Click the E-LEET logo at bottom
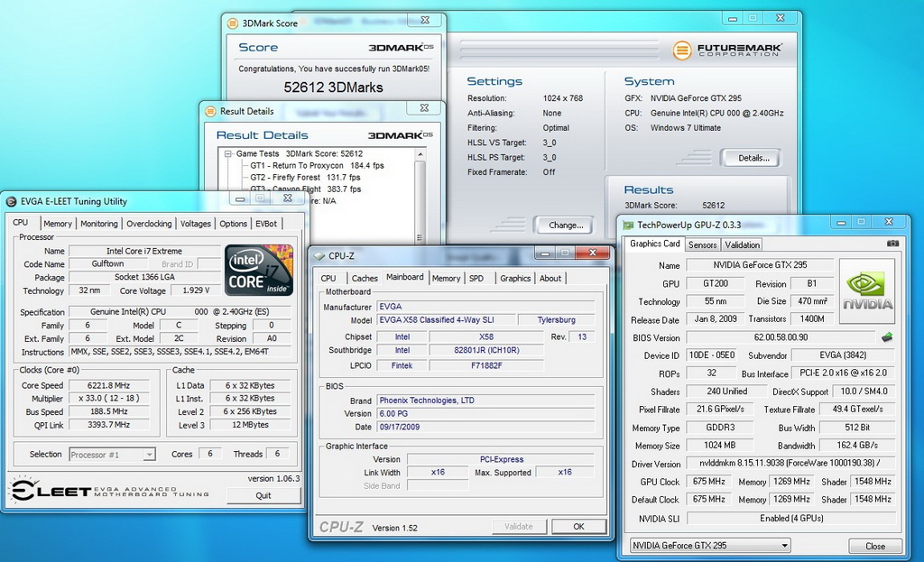Screen dimensions: 924x562 point(111,490)
